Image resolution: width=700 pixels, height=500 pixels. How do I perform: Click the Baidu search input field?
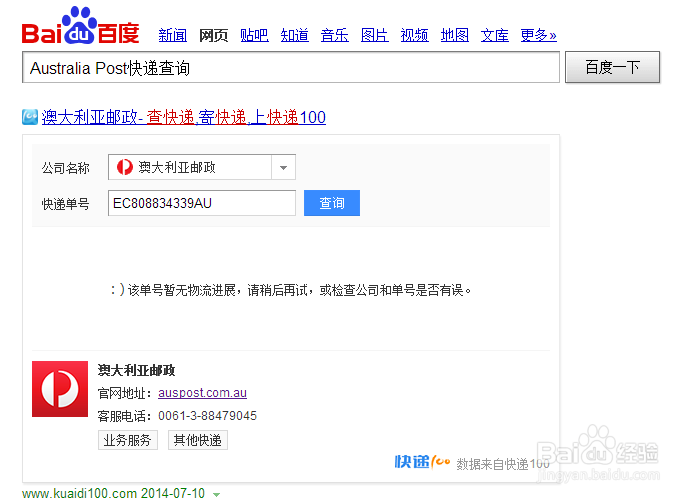[291, 67]
